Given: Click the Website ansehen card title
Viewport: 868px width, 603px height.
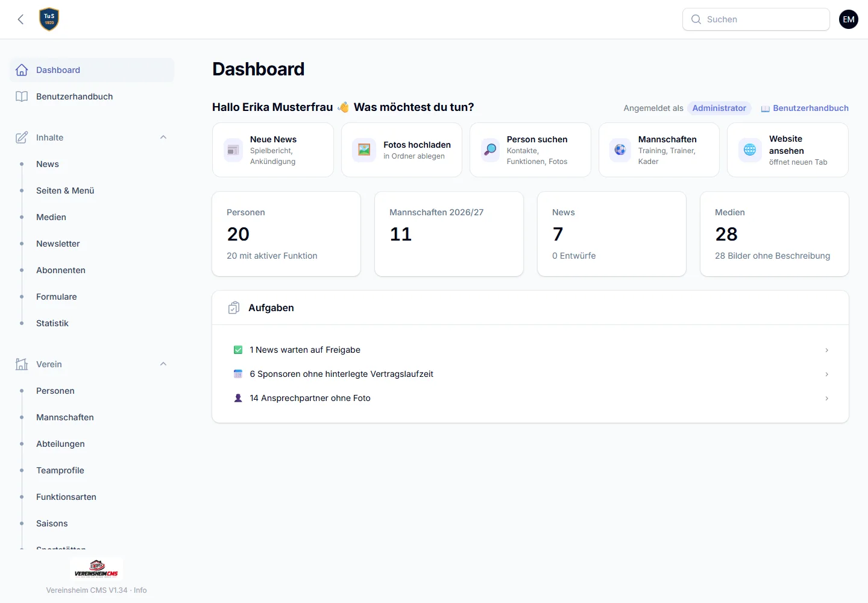Looking at the screenshot, I should 787,145.
